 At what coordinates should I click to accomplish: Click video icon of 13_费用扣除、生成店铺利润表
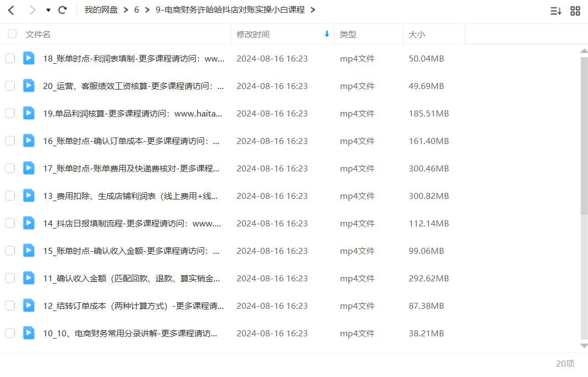[x=29, y=196]
